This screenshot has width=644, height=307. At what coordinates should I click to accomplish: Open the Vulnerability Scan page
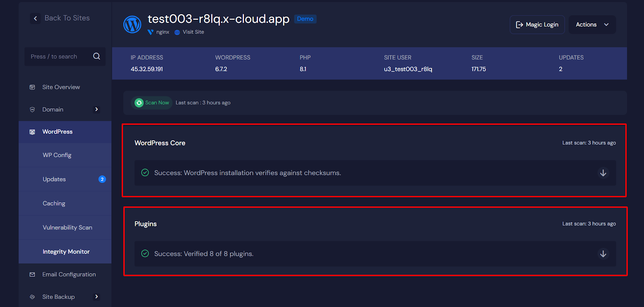[67, 228]
